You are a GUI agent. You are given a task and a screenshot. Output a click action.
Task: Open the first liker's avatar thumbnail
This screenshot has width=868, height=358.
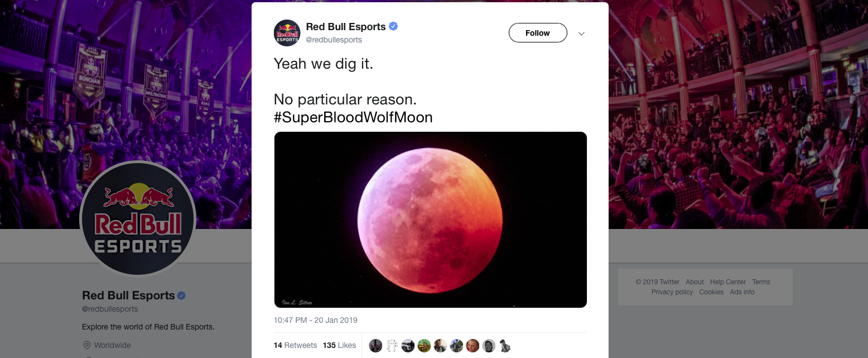[x=375, y=346]
